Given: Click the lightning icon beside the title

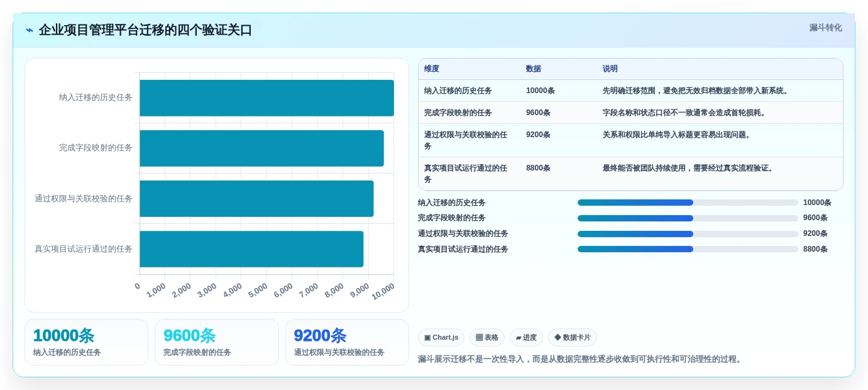Looking at the screenshot, I should click(30, 30).
